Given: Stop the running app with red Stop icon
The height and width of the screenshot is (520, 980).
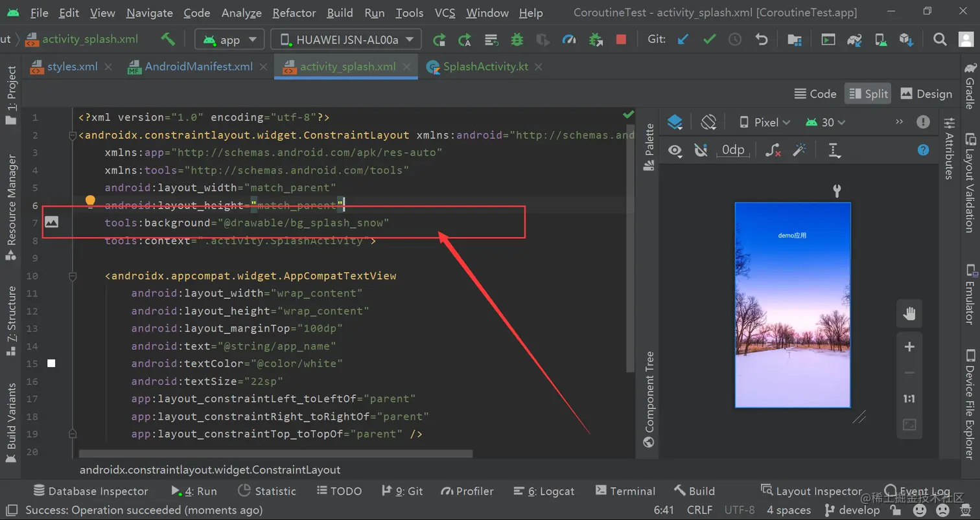Looking at the screenshot, I should pos(621,40).
